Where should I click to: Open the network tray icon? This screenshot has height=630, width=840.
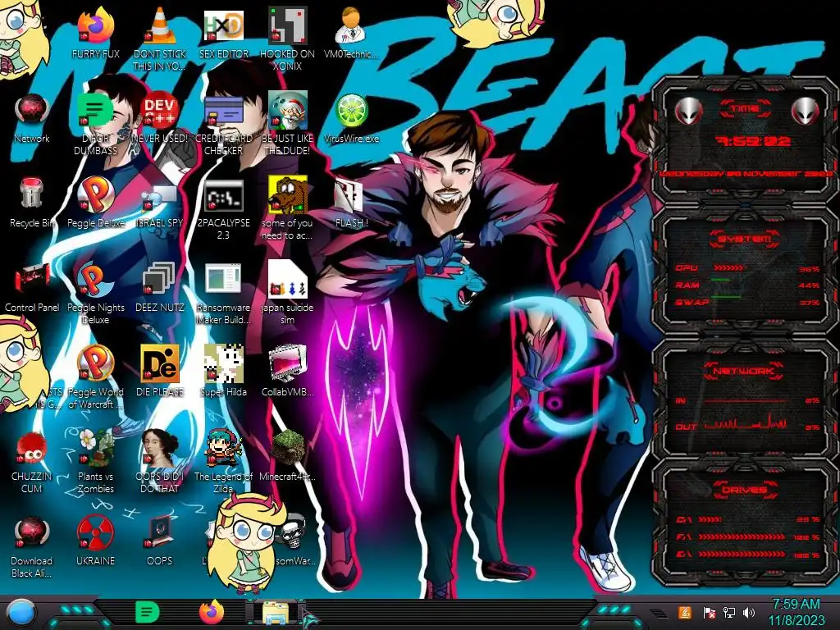(728, 612)
